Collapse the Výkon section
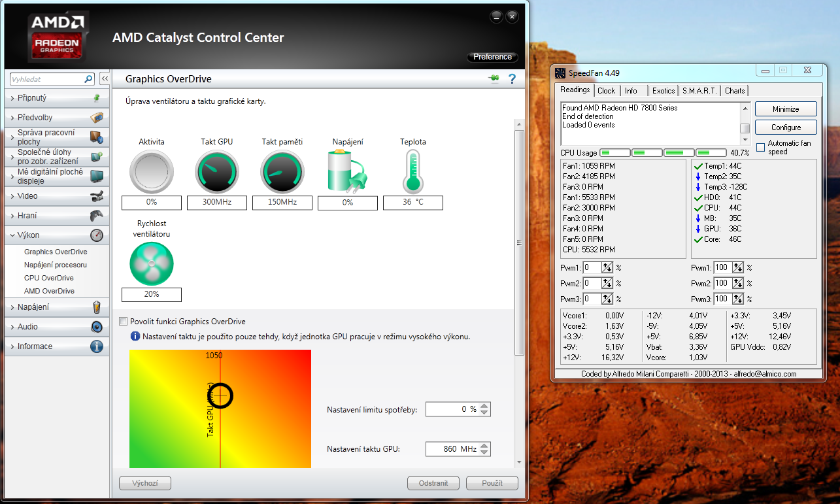The image size is (840, 504). (58, 235)
